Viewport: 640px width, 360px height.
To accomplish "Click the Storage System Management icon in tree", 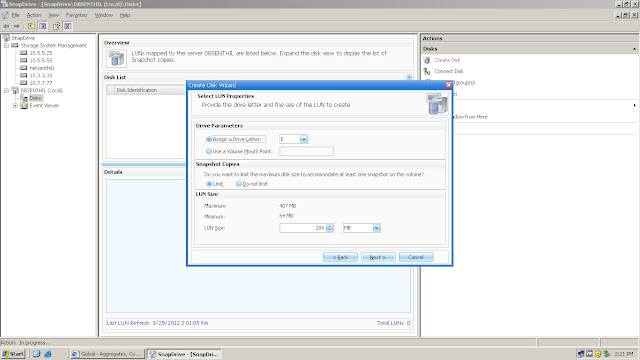I will 15,45.
